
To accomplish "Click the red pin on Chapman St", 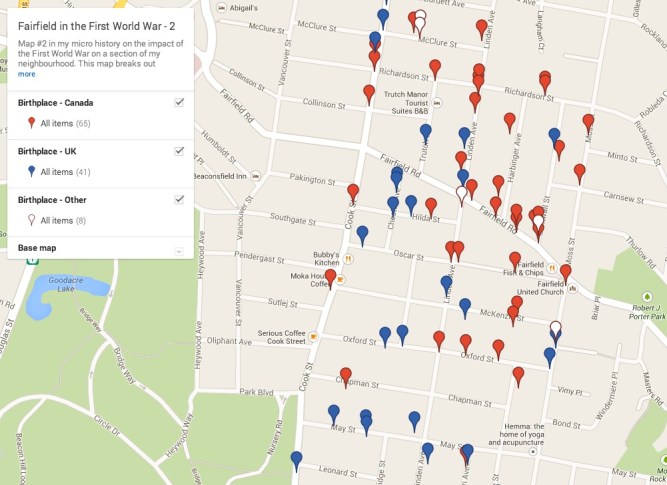I will coord(345,377).
